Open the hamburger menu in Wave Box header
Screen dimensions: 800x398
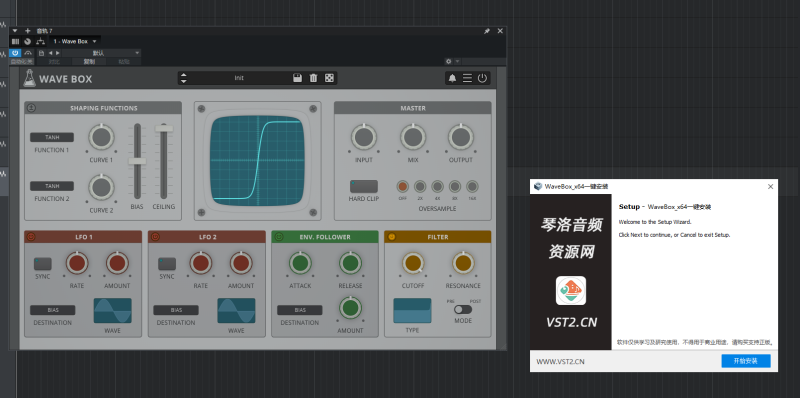coord(467,78)
